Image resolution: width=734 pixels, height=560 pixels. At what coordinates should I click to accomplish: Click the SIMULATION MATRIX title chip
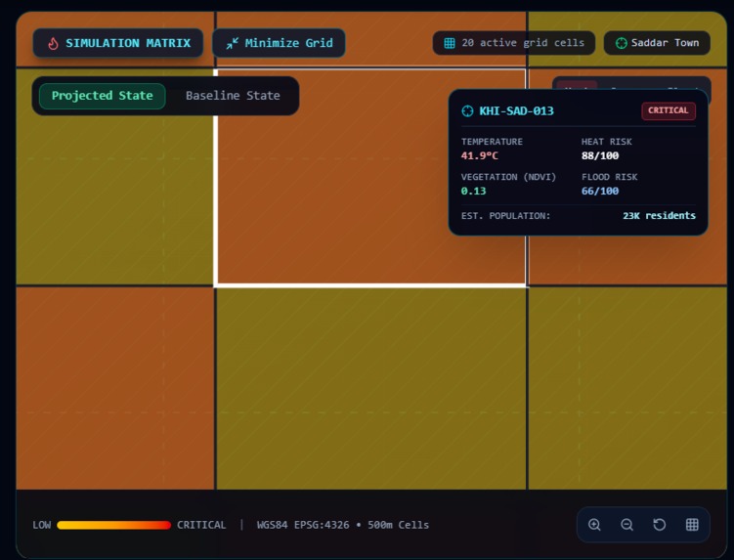click(x=118, y=43)
